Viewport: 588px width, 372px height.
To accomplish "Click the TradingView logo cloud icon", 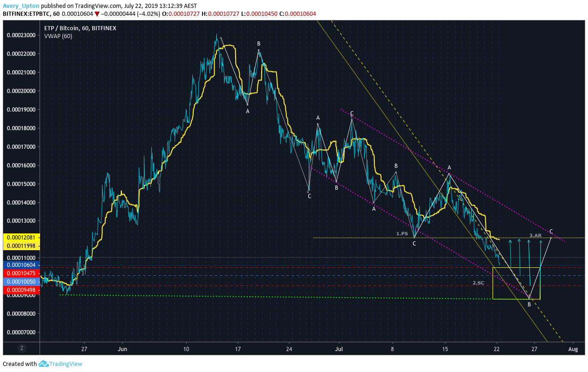I will pyautogui.click(x=44, y=364).
